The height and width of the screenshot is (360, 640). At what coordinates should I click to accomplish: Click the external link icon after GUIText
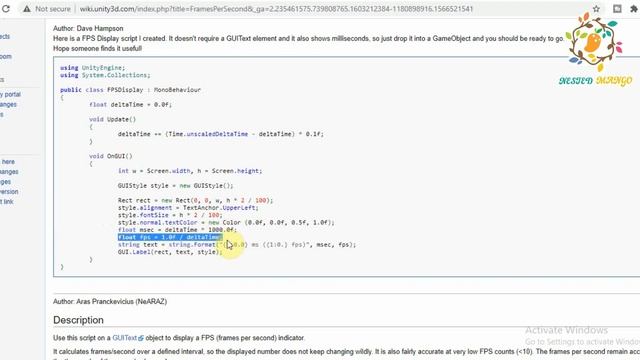coord(141,338)
